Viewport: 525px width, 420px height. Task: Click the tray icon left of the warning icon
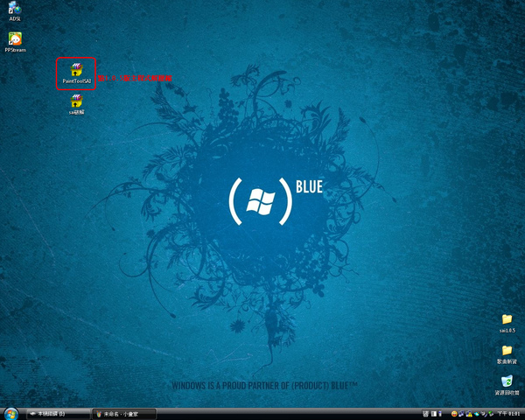pos(461,414)
